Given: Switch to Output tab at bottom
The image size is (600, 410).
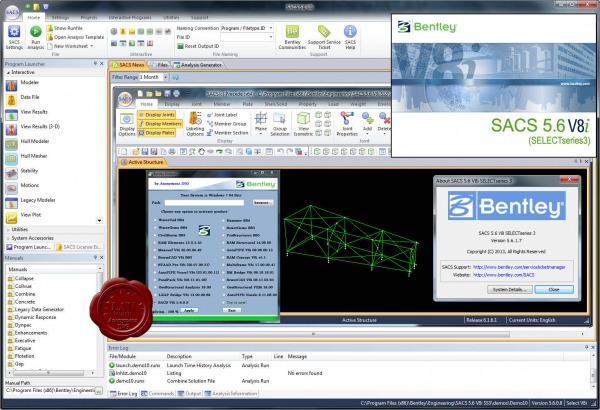Looking at the screenshot, I should coord(189,394).
